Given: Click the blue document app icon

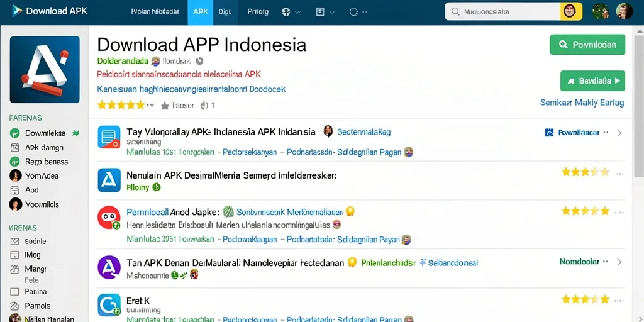Looking at the screenshot, I should 109,136.
